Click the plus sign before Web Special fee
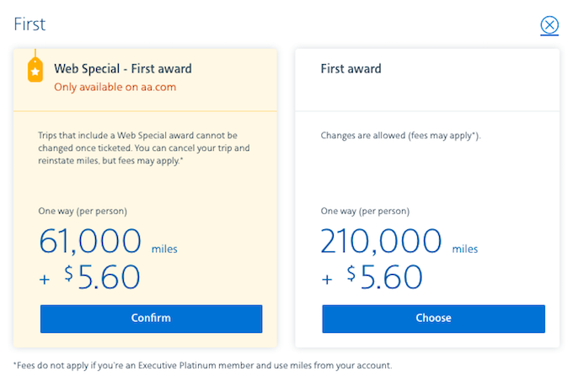Image resolution: width=573 pixels, height=392 pixels. [45, 280]
